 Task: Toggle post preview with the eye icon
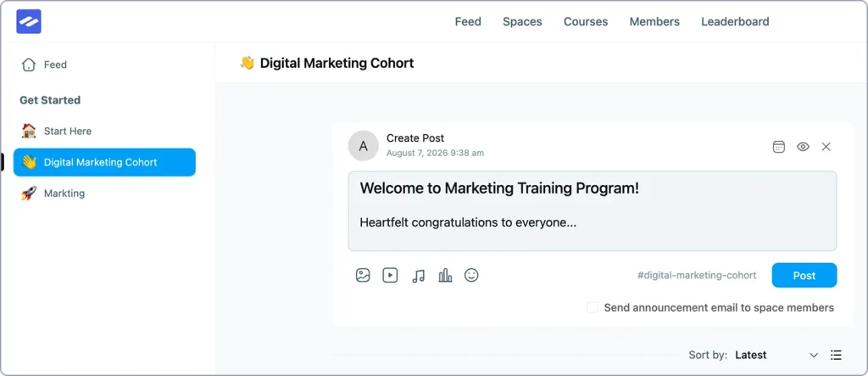coord(804,147)
